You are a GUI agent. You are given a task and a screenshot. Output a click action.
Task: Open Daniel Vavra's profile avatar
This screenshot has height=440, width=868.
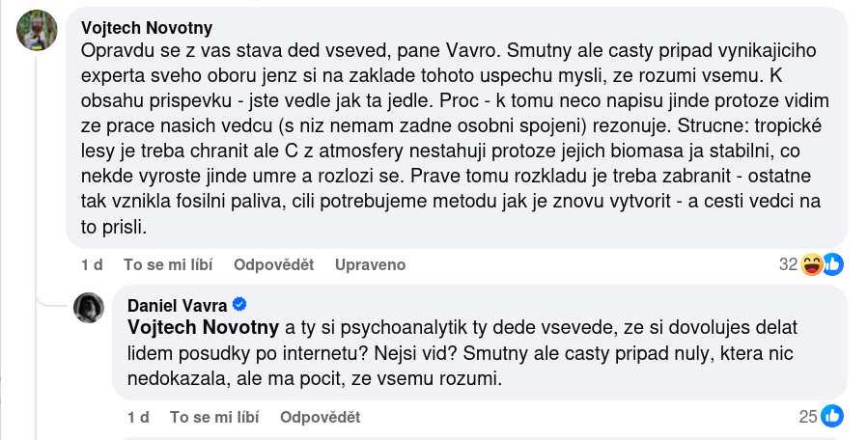[90, 306]
